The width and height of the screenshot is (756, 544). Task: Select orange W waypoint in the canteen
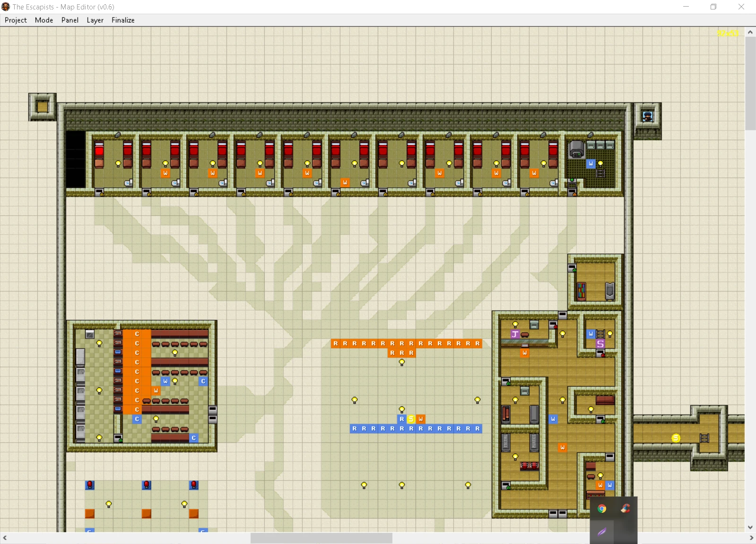click(x=156, y=391)
